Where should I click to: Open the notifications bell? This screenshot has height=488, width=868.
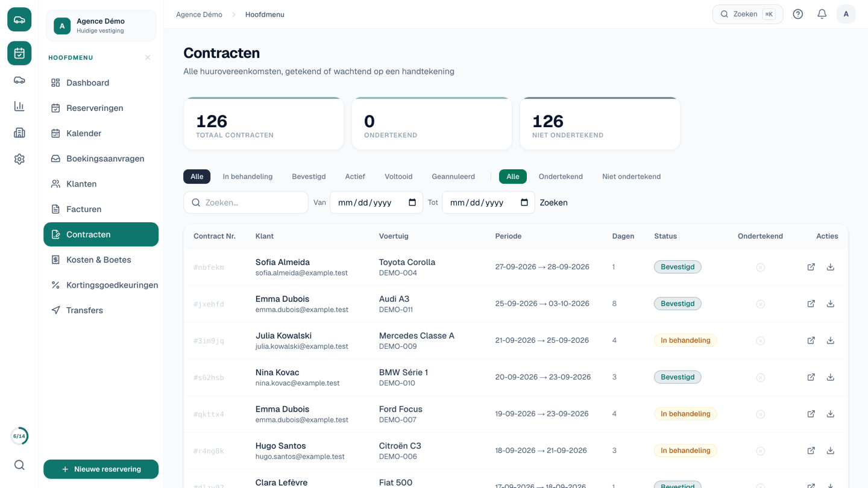pyautogui.click(x=822, y=14)
